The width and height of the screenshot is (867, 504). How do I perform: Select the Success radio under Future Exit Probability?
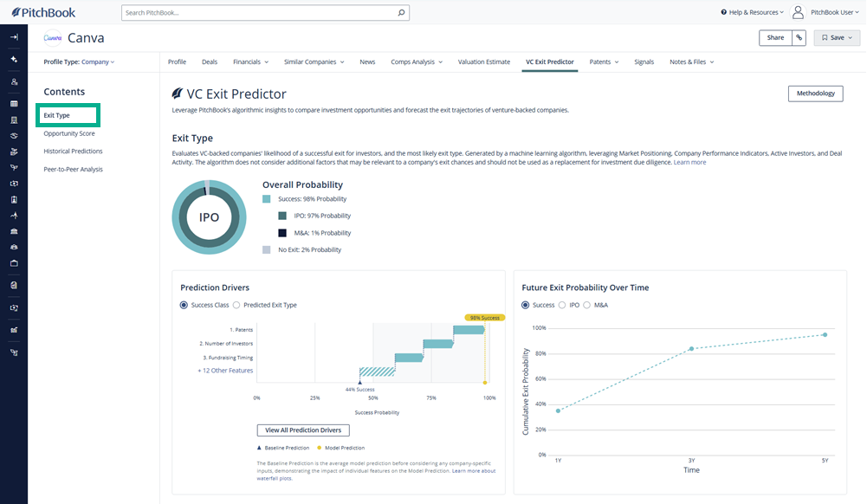525,305
